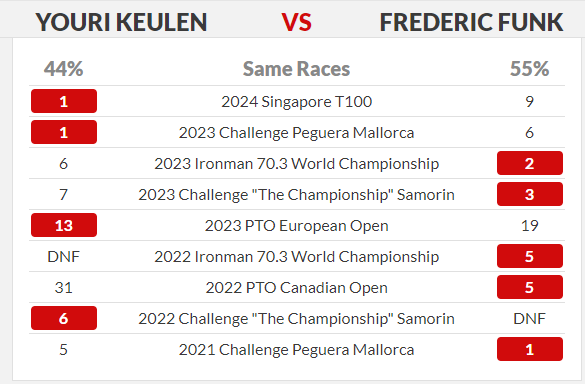Click the Same Races heading

click(297, 69)
